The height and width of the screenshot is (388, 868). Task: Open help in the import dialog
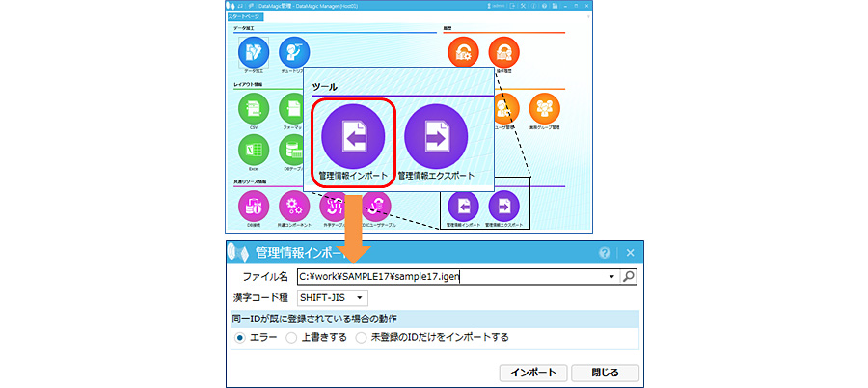[x=605, y=253]
